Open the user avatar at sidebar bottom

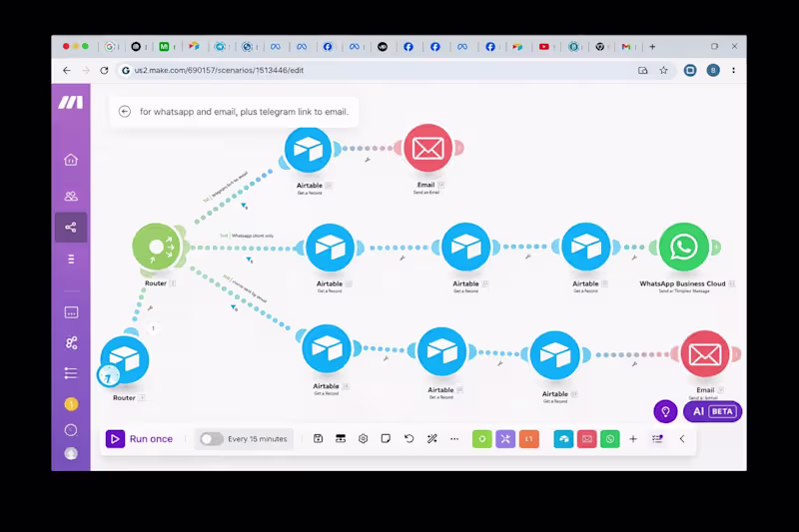click(71, 453)
